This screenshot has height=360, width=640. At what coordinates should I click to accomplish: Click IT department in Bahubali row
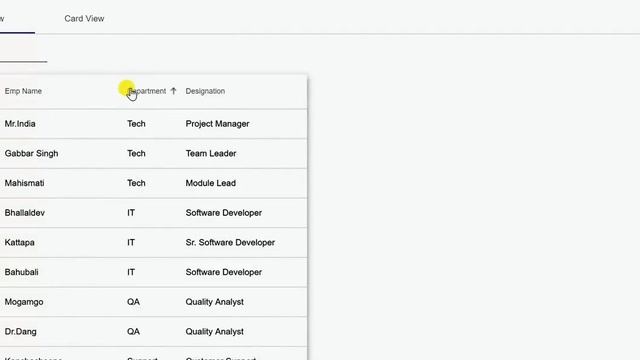(x=131, y=272)
